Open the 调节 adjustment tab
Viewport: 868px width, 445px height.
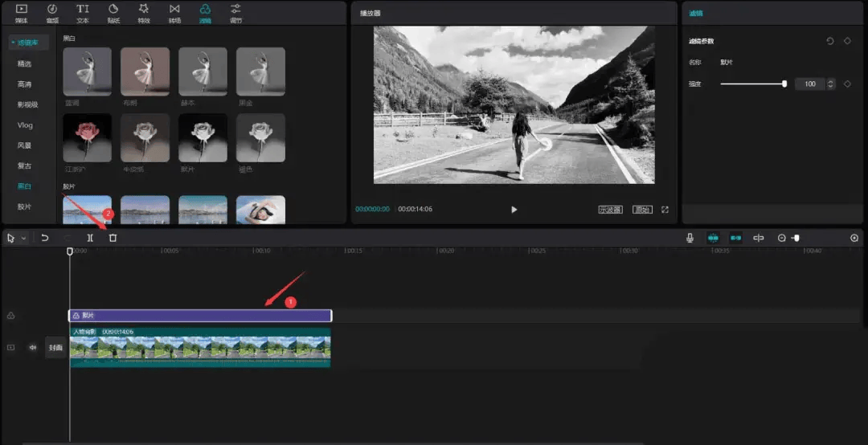(235, 14)
